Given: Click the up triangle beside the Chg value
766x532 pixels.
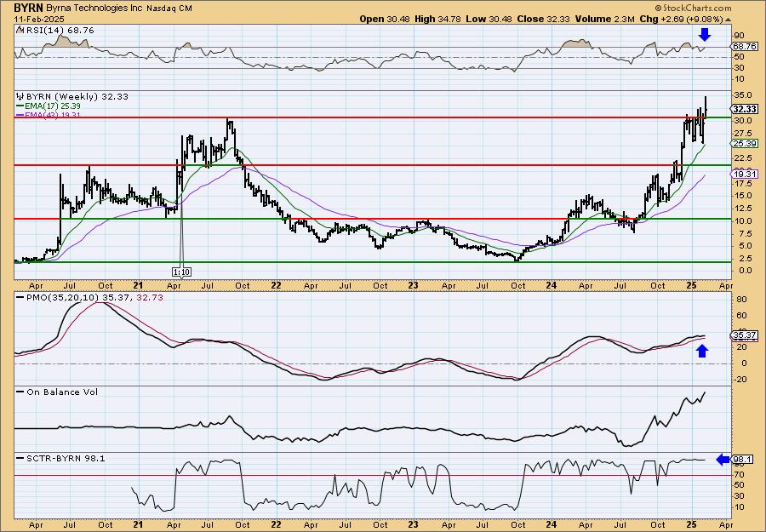Looking at the screenshot, I should (729, 20).
